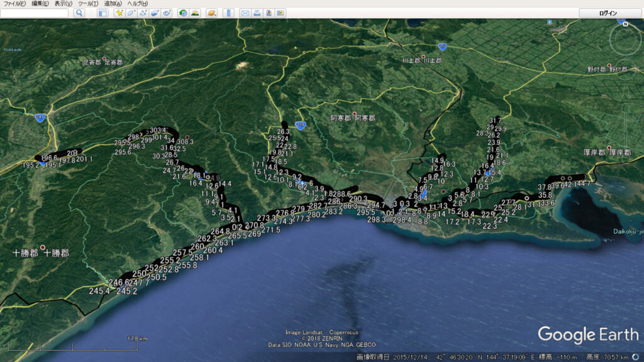Open the Ruler measurement tool
This screenshot has width=644, height=362.
[228, 13]
